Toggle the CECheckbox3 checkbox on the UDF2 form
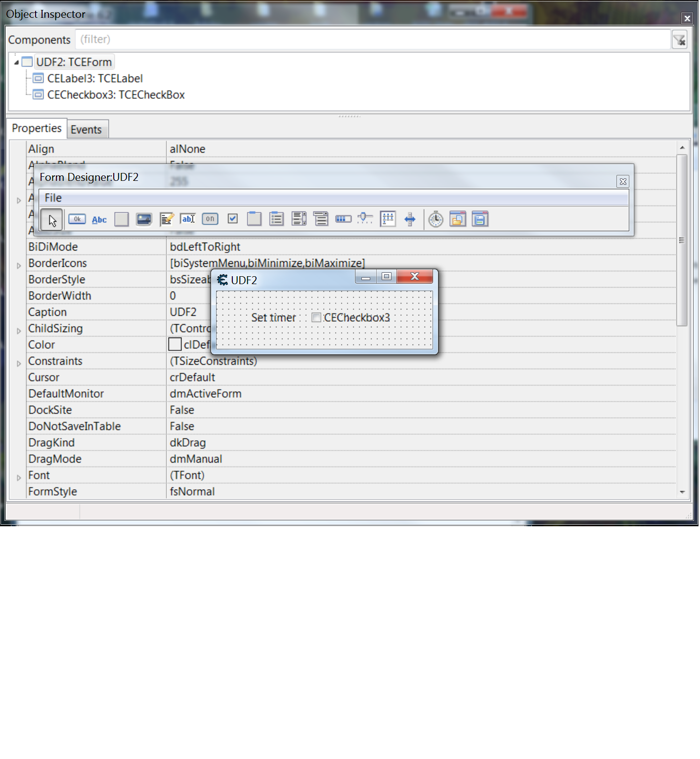 coord(316,318)
